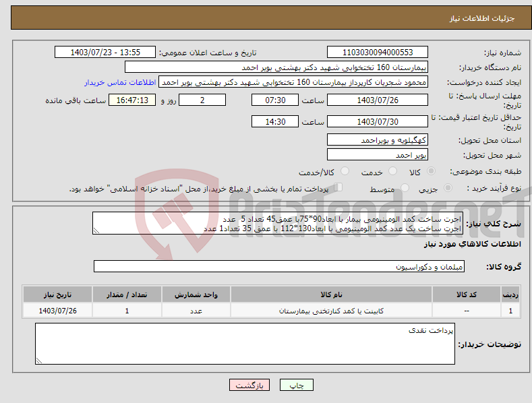
Task: Click the توضیحات خریدار label
Action: pos(490,344)
